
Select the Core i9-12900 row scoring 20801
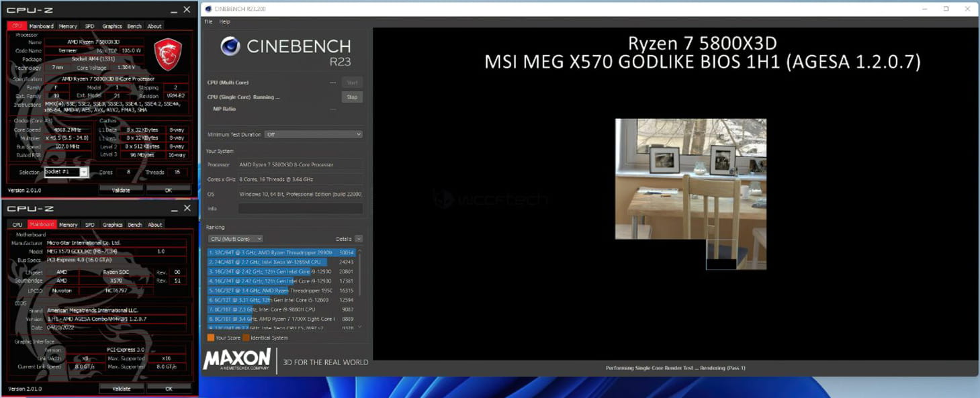(281, 271)
